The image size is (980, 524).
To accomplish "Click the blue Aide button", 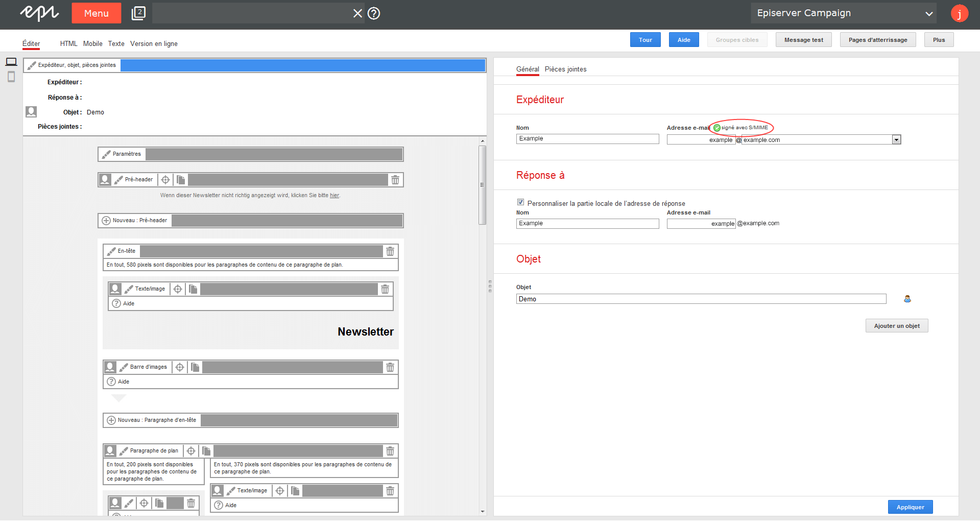I will [684, 40].
